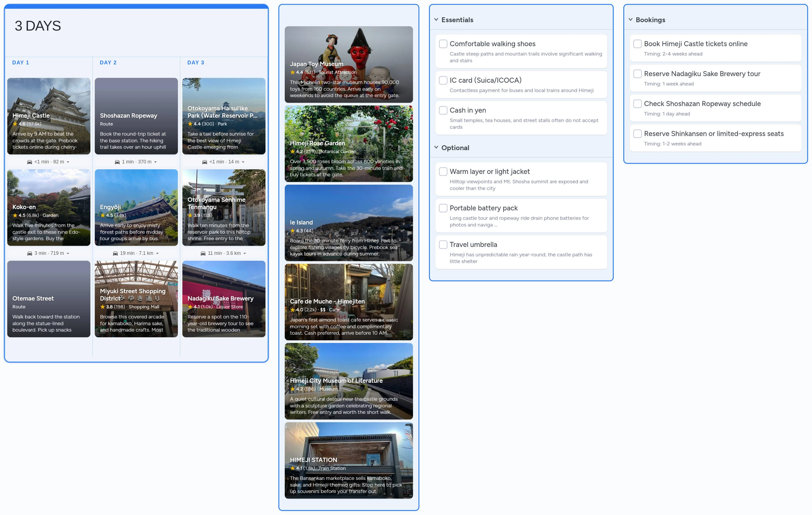Click star rating icon on Koko-en card

click(x=15, y=215)
